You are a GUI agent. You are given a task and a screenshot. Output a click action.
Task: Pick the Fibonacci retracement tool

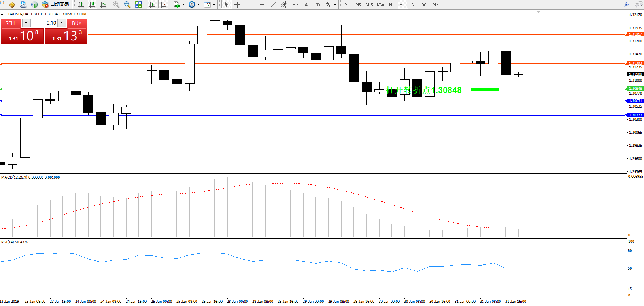(x=295, y=4)
